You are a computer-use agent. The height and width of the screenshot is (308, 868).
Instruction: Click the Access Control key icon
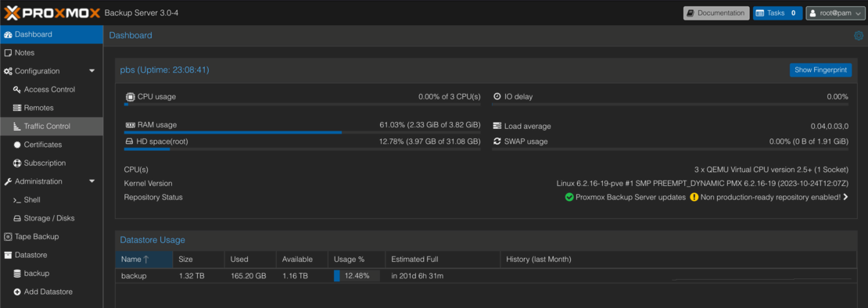tap(16, 90)
